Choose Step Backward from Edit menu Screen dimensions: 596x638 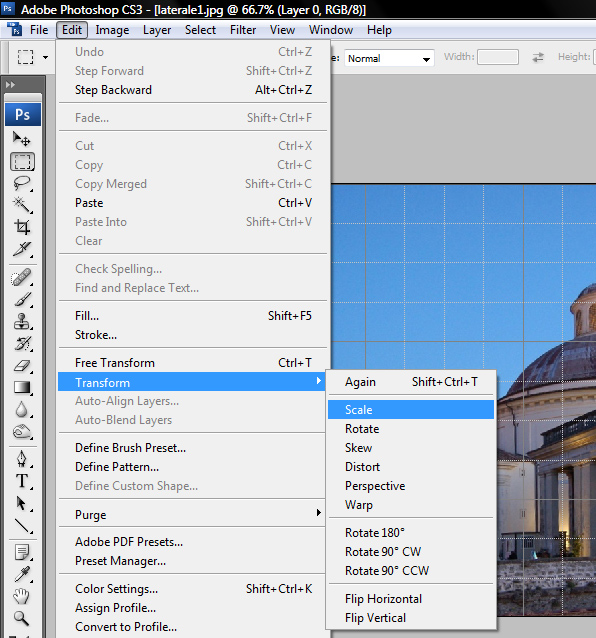point(193,90)
